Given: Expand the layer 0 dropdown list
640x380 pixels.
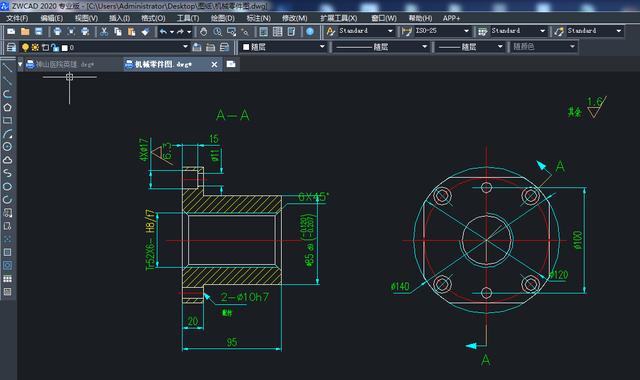Looking at the screenshot, I should (x=185, y=47).
